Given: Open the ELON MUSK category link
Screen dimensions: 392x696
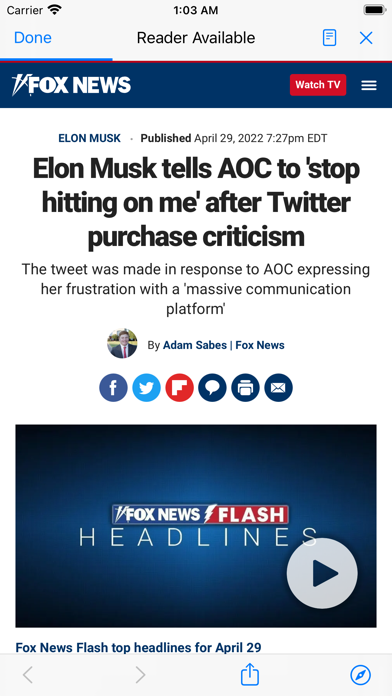Looking at the screenshot, I should coord(90,138).
